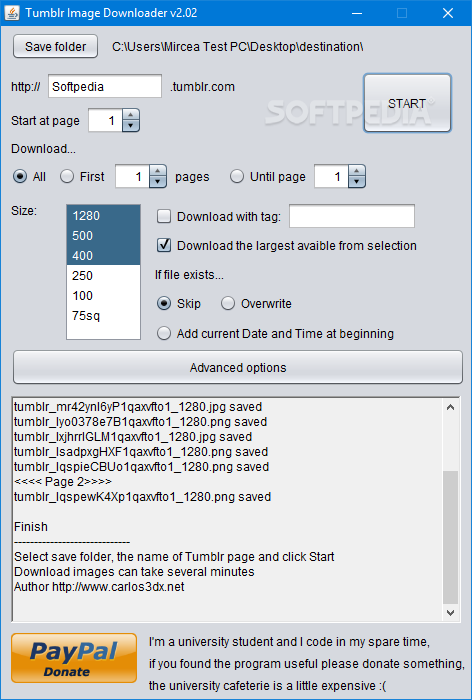Click log scrollbar up arrow
The width and height of the screenshot is (472, 700).
pos(450,407)
